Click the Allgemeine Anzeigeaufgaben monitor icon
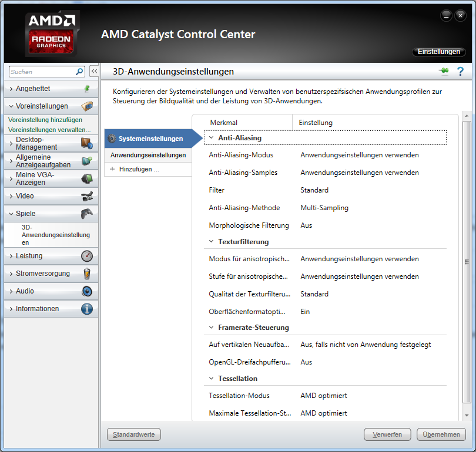 coord(87,161)
